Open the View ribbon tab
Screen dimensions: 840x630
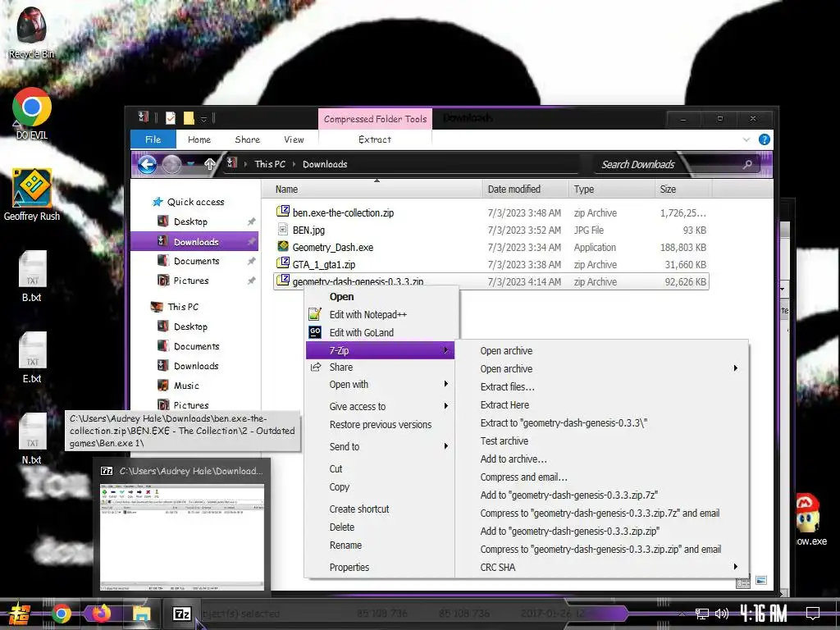tap(294, 139)
